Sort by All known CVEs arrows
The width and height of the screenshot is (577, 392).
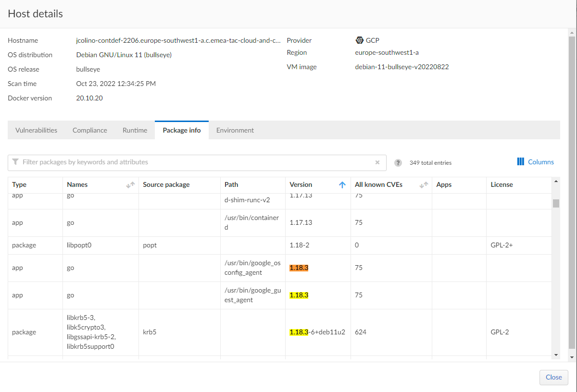pos(424,185)
